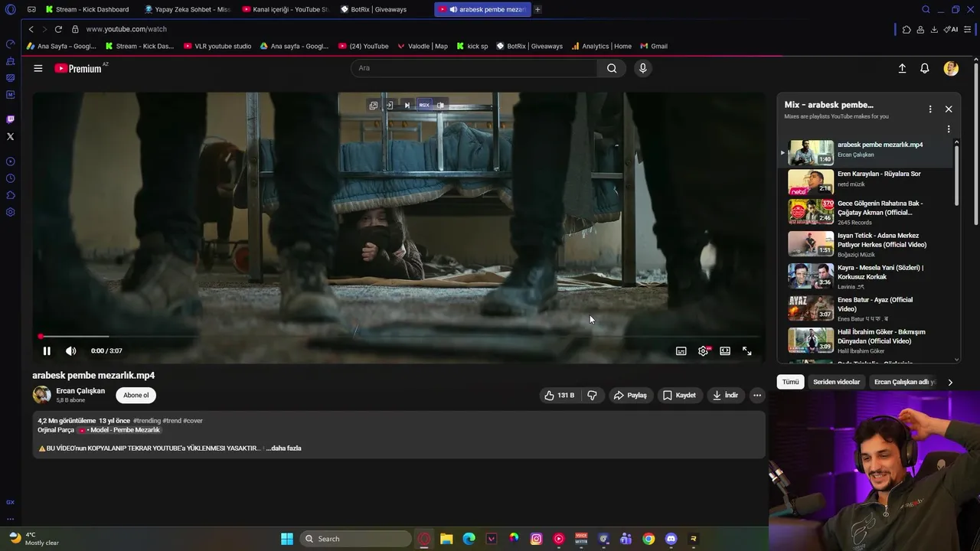Viewport: 980px width, 551px height.
Task: Play Isyan Tetick - Adana Merkez video
Action: [x=865, y=244]
